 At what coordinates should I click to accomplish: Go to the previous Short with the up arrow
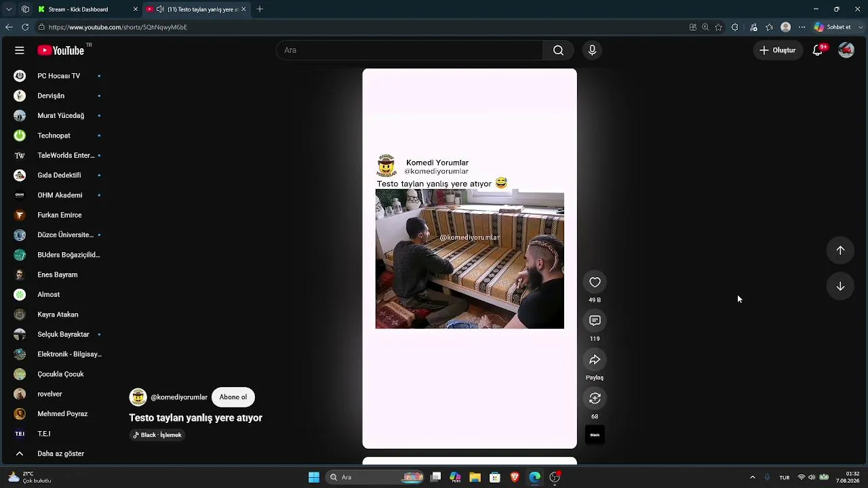pos(840,251)
